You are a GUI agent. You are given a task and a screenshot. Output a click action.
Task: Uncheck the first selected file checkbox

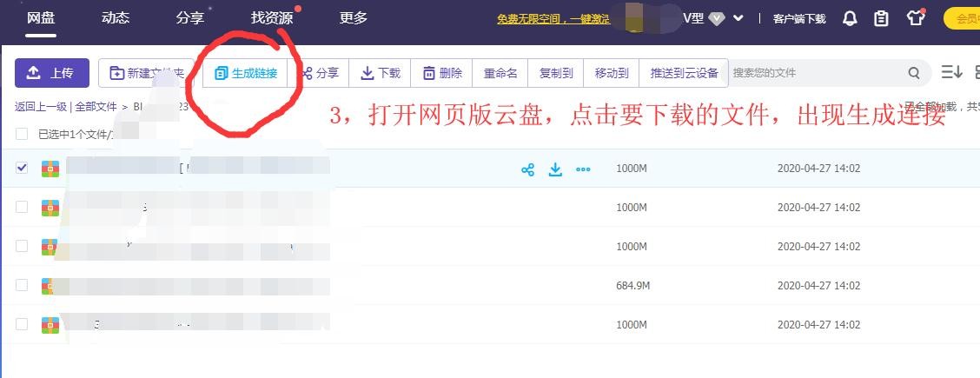[x=22, y=168]
